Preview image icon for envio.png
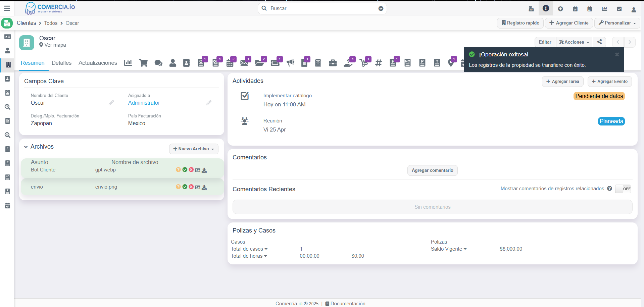This screenshot has width=644, height=307. click(198, 187)
